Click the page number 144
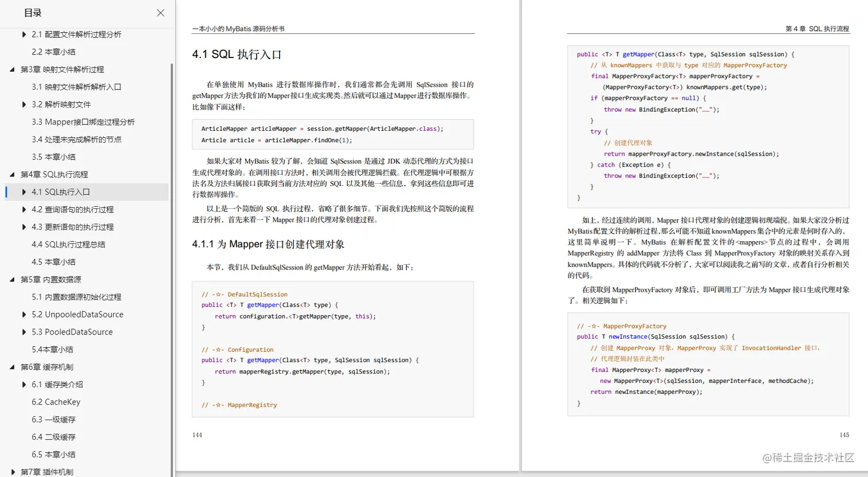The height and width of the screenshot is (477, 868). click(197, 435)
